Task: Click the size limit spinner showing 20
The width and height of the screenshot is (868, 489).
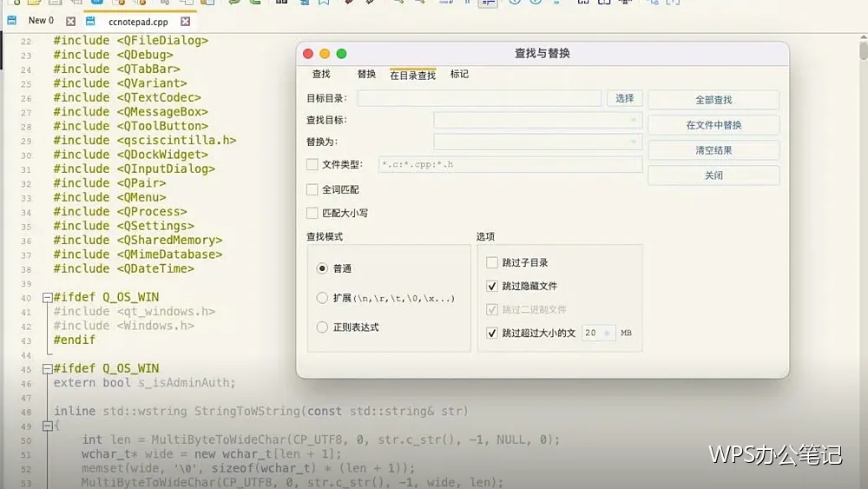Action: coord(598,333)
